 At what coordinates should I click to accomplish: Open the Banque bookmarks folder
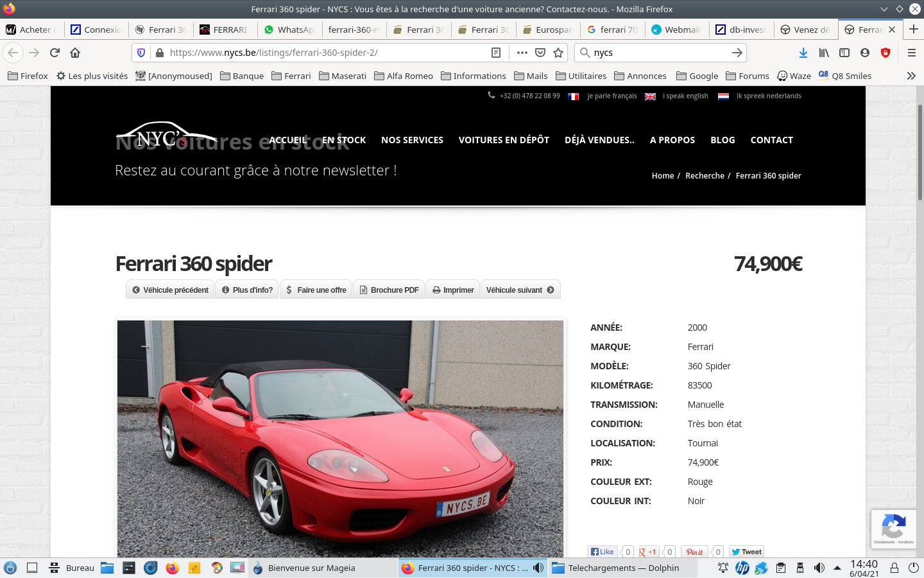pyautogui.click(x=242, y=76)
